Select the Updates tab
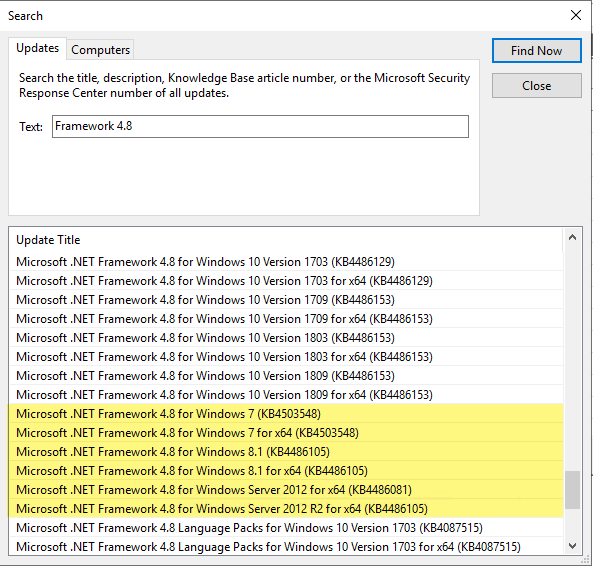 [x=37, y=48]
